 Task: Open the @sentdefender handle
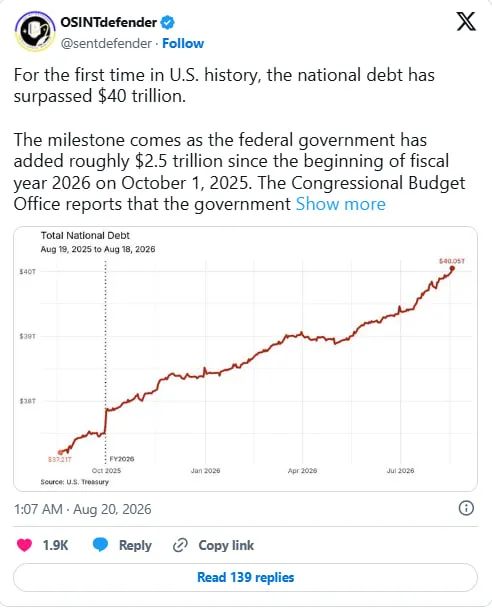(x=106, y=43)
